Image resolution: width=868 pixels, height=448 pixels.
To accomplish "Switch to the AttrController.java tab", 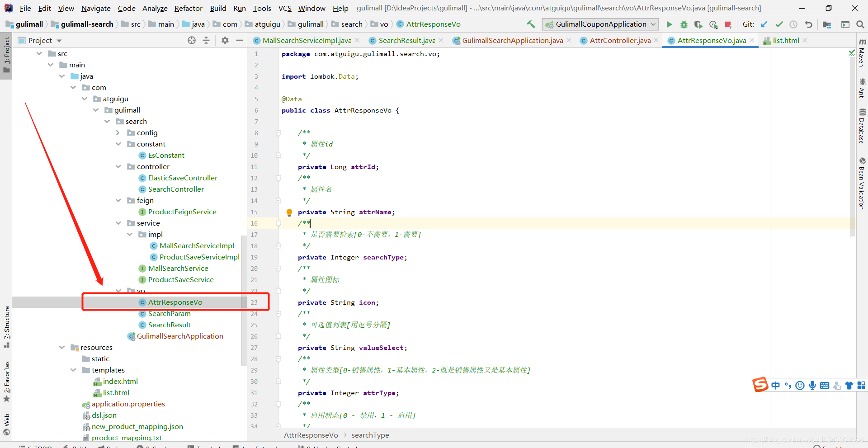I will tap(620, 40).
